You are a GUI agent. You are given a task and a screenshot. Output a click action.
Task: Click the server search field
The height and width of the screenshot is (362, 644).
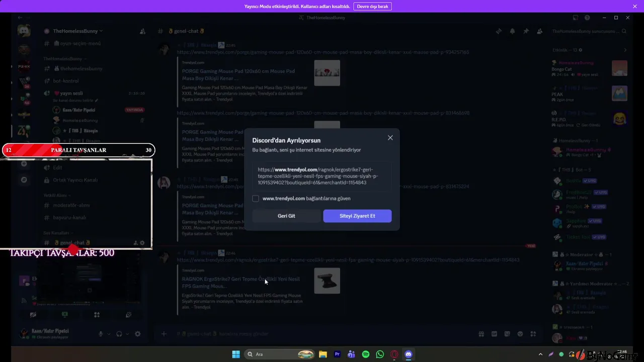click(x=590, y=31)
